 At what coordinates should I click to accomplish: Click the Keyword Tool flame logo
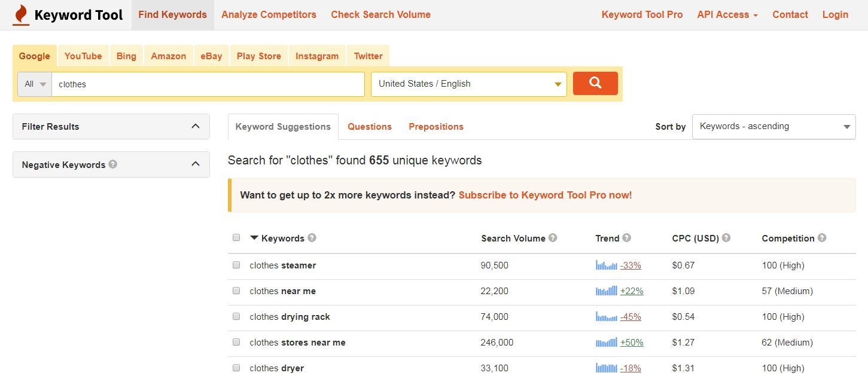click(x=21, y=15)
